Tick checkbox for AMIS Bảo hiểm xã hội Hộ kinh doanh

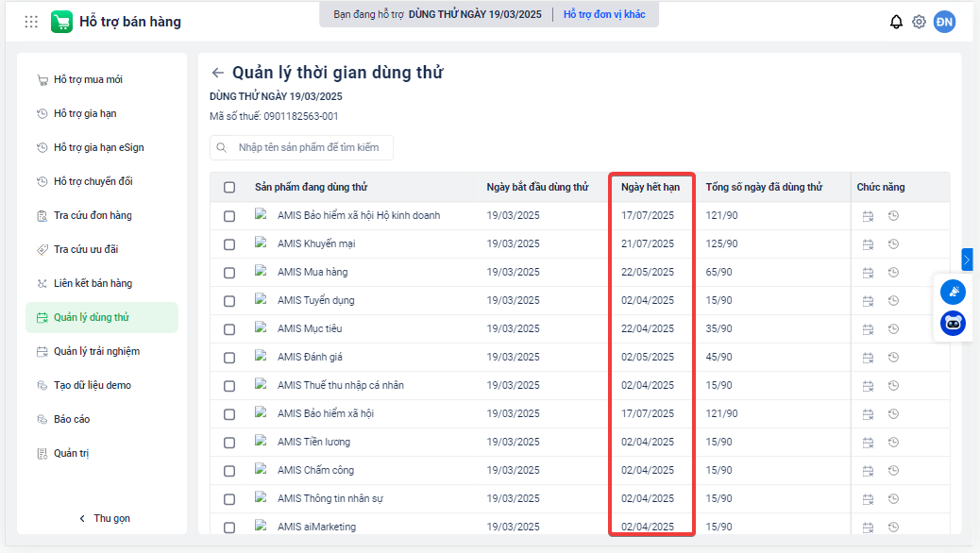click(229, 216)
